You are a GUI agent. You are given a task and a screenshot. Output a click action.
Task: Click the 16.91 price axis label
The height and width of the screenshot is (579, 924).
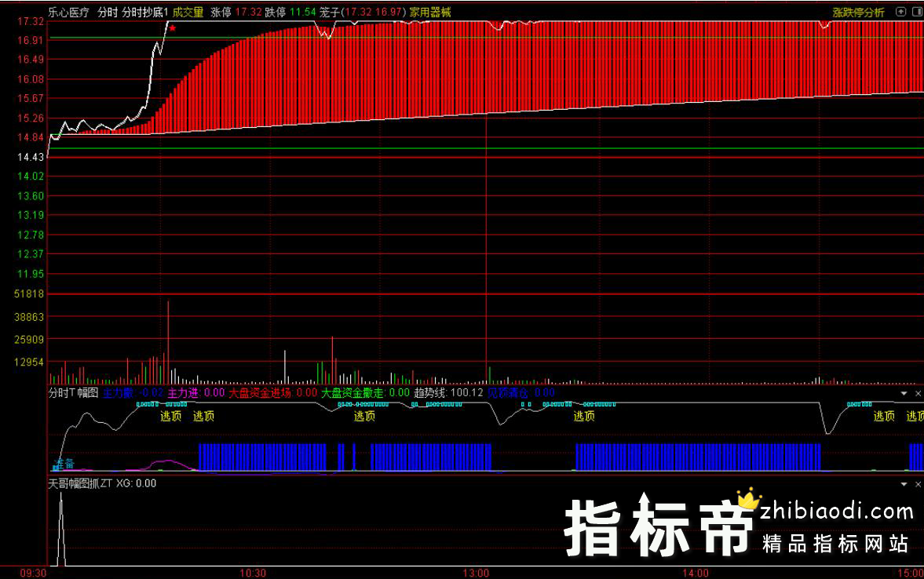point(30,41)
